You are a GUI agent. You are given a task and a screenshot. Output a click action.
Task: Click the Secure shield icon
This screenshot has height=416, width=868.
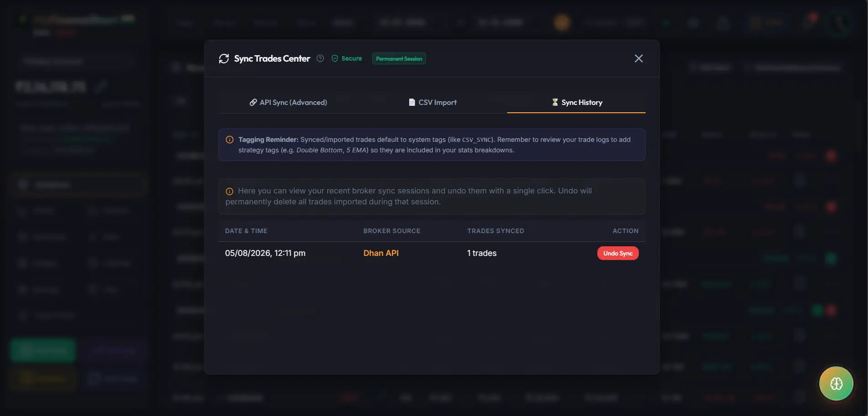(335, 58)
